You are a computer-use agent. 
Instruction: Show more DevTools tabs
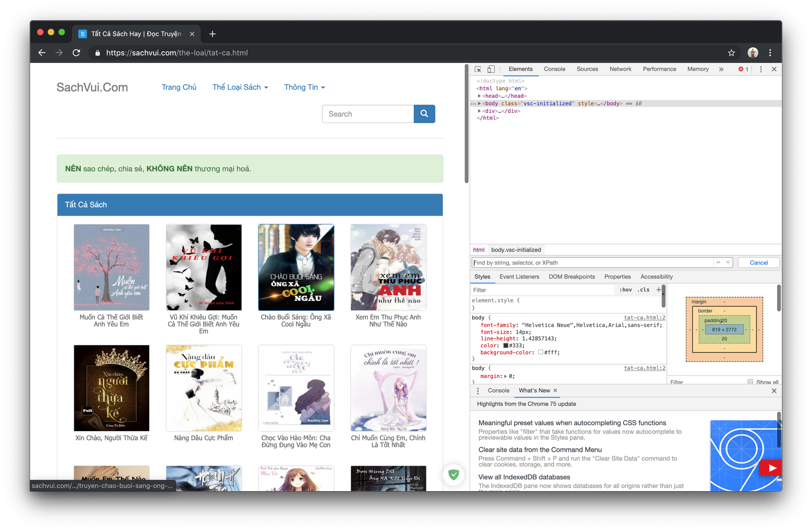click(721, 69)
